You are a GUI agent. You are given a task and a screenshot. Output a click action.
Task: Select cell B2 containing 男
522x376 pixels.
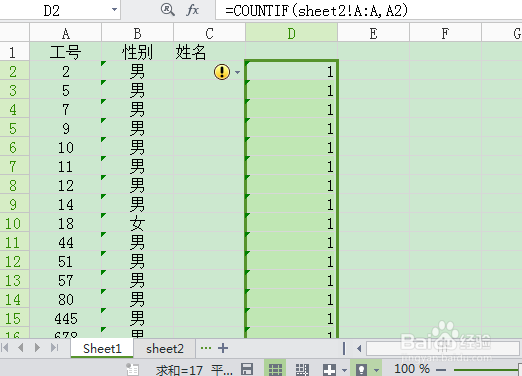(137, 71)
